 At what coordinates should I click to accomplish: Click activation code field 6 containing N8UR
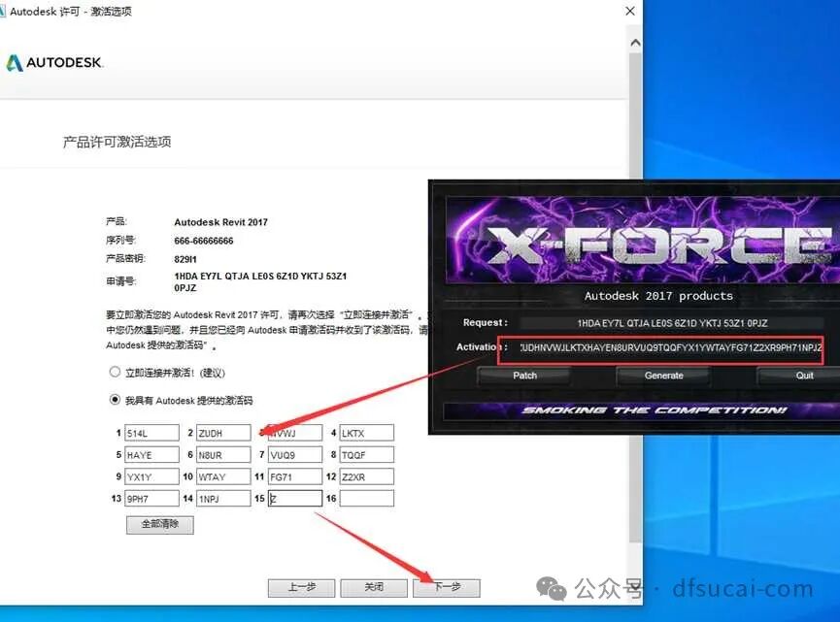click(223, 454)
